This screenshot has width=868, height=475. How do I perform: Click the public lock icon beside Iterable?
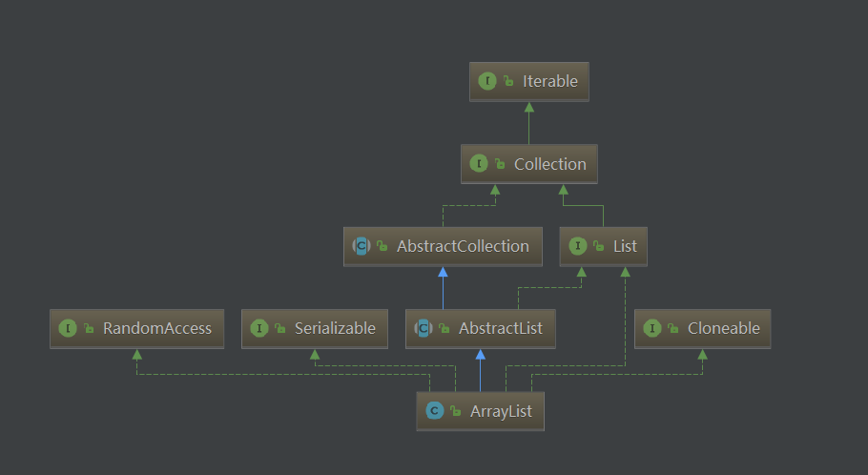coord(508,81)
